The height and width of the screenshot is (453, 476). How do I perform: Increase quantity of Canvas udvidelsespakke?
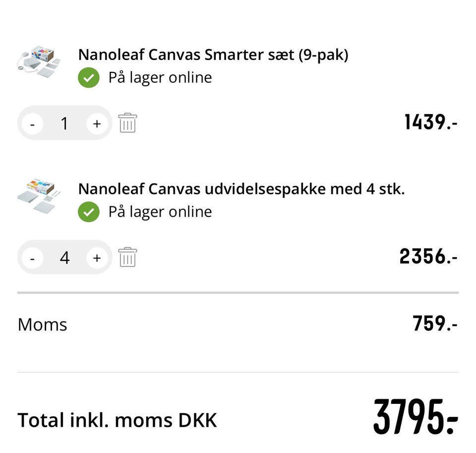click(x=97, y=258)
